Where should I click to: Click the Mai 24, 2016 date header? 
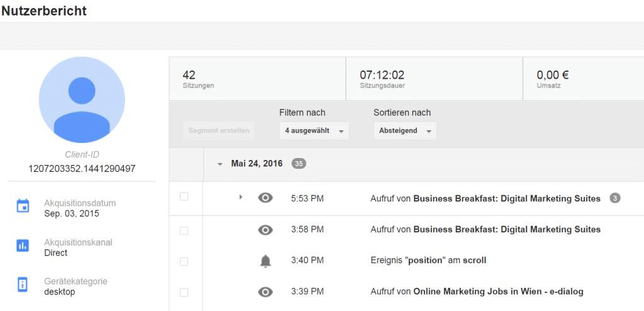coord(257,164)
